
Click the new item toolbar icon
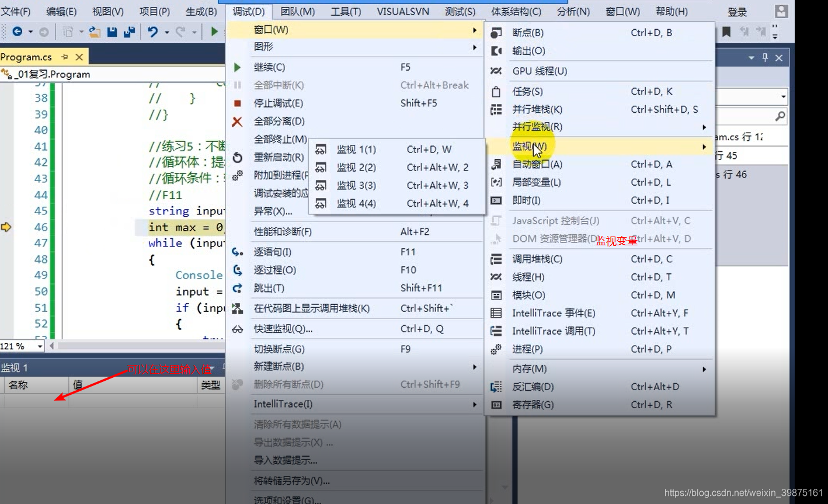click(x=68, y=32)
